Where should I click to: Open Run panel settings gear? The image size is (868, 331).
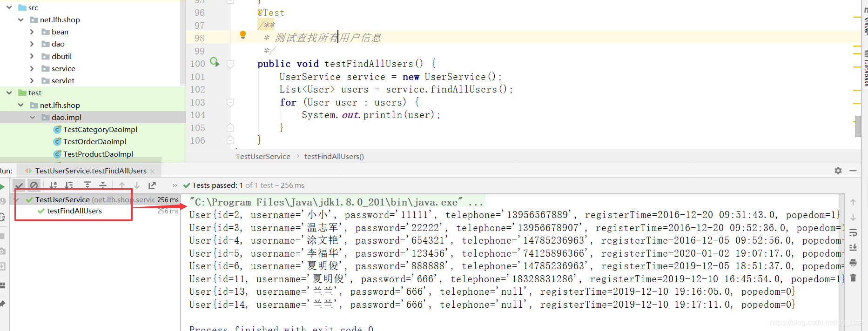coord(838,171)
